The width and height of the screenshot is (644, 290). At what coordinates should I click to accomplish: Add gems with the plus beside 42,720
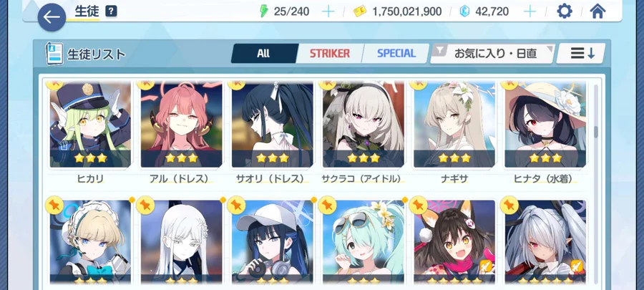click(530, 11)
